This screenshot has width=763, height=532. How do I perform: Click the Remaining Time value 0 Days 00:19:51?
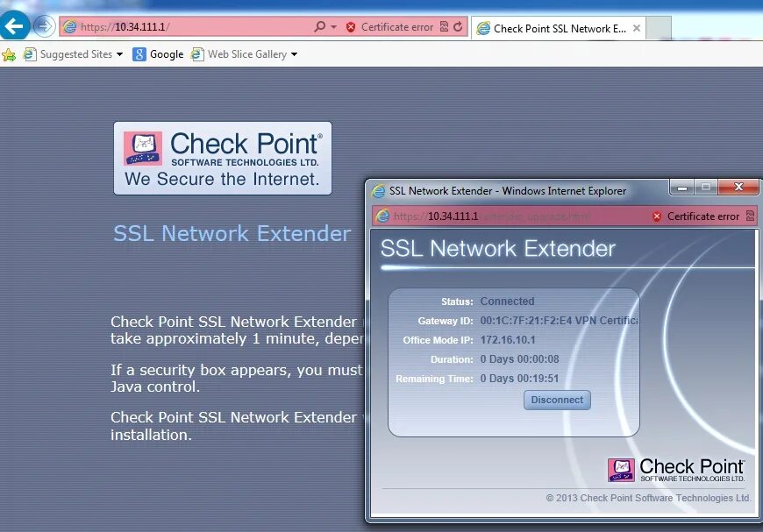pyautogui.click(x=519, y=379)
